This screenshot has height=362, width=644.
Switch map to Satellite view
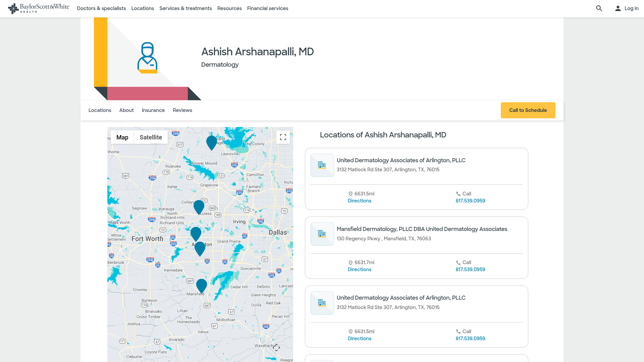coord(151,137)
